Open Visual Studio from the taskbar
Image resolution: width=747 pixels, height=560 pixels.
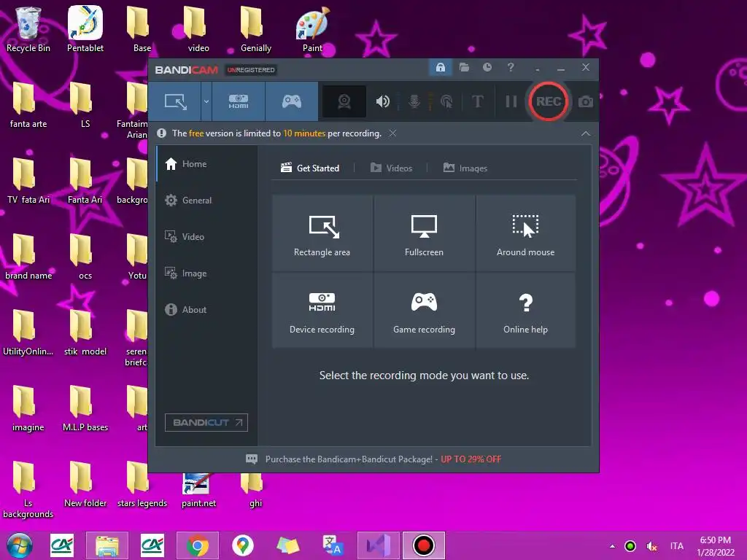point(379,545)
